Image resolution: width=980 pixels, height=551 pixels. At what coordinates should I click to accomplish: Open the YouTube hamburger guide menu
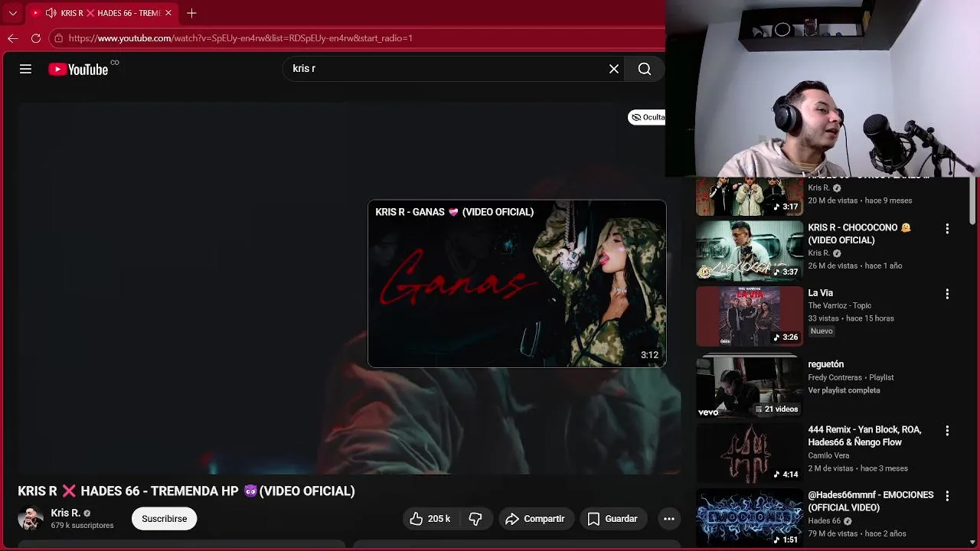pos(25,69)
